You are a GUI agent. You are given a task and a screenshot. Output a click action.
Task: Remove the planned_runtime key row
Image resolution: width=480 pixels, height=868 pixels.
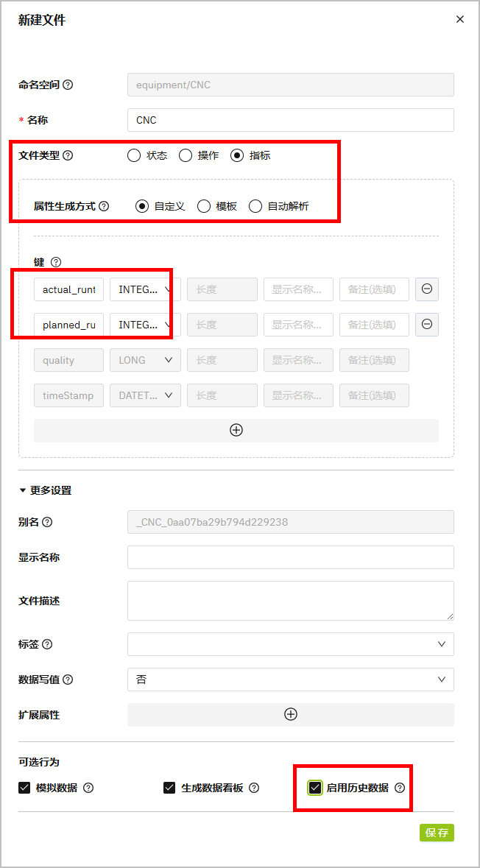(x=427, y=325)
